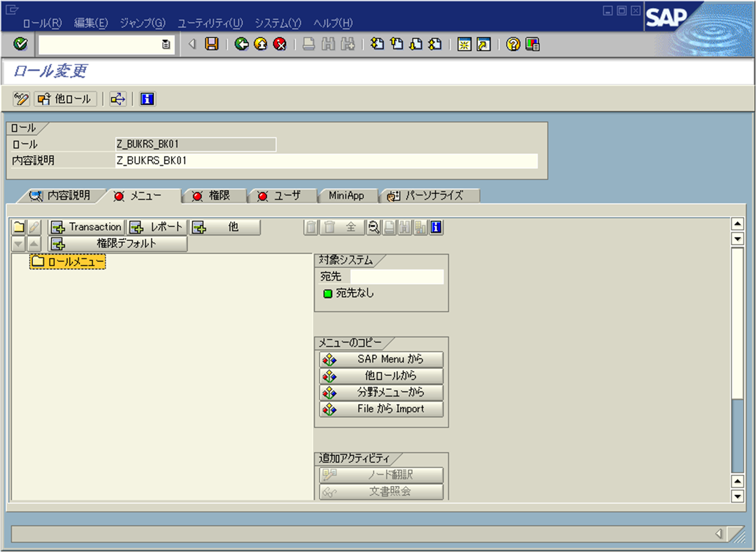The height and width of the screenshot is (552, 756).
Task: Click the magnifier search icon in the toolbar
Action: click(x=373, y=227)
